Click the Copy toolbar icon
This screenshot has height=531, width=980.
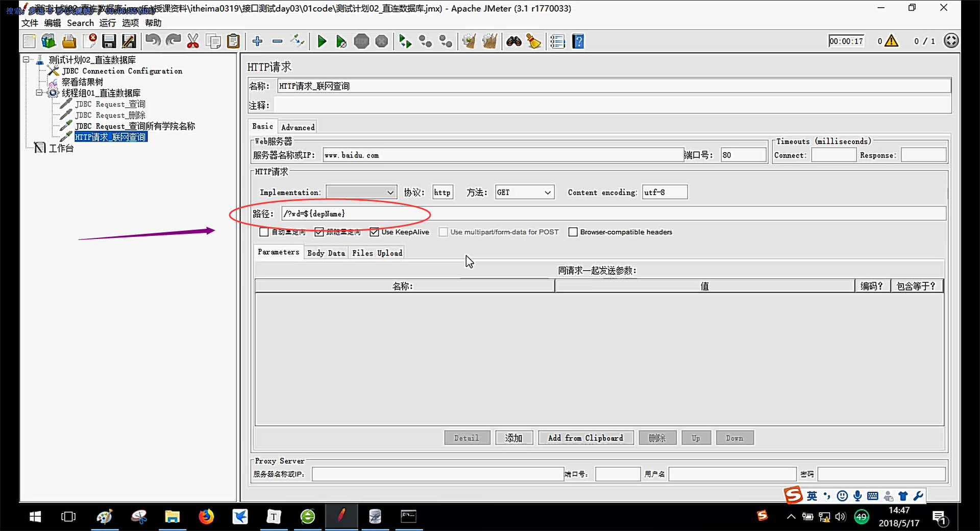click(x=213, y=41)
